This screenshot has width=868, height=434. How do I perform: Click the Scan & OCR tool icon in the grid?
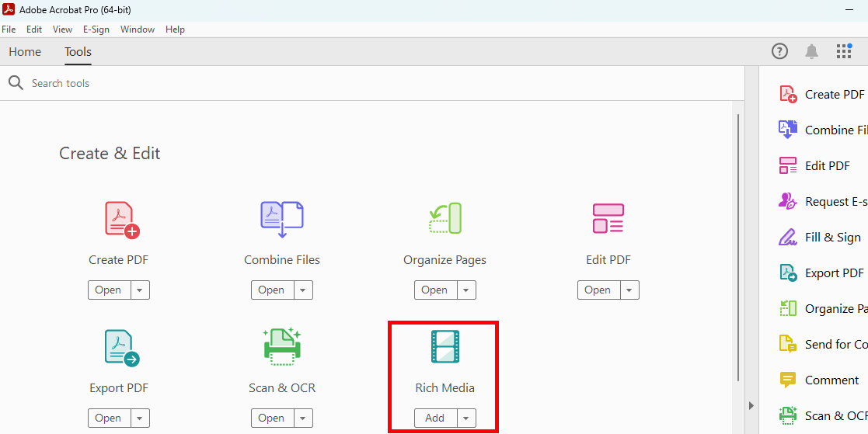(x=282, y=347)
